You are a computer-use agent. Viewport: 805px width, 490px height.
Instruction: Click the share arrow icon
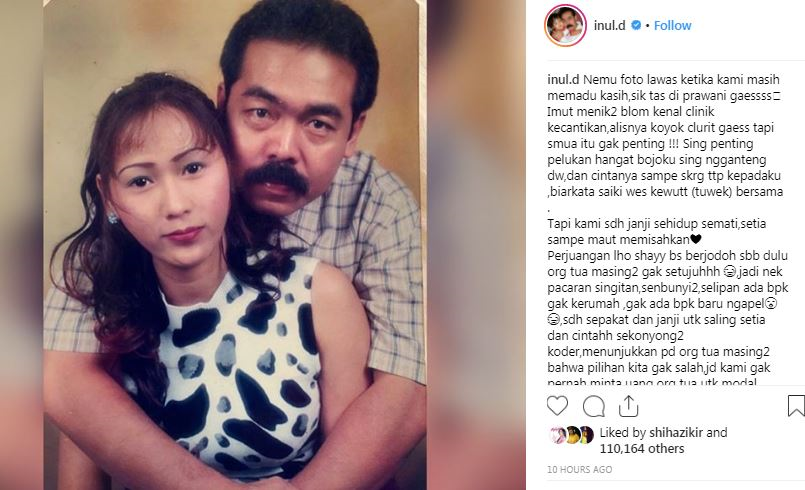(x=628, y=406)
